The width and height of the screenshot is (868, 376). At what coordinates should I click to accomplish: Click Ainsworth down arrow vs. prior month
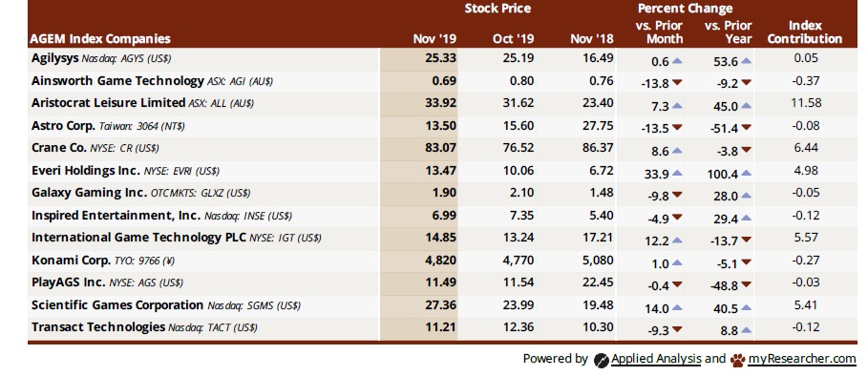(676, 83)
